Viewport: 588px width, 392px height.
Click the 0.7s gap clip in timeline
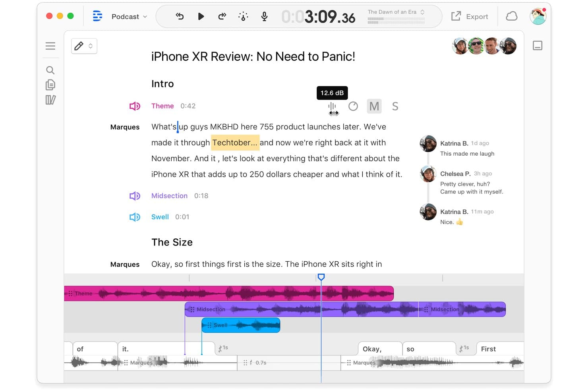(x=289, y=363)
